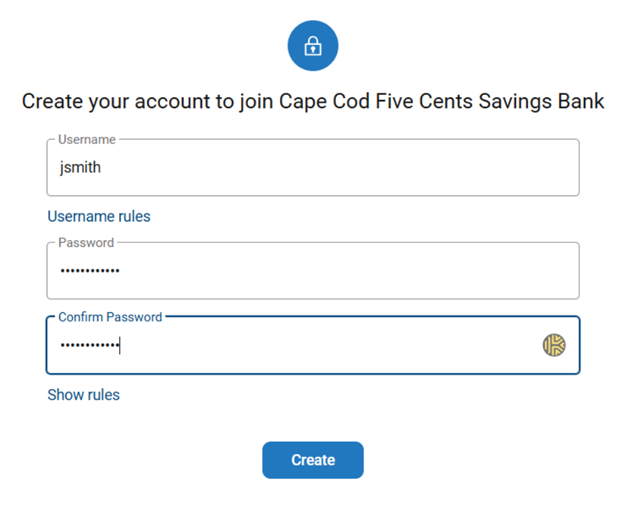
Task: Click the 'Username' floating field label
Action: tap(86, 139)
